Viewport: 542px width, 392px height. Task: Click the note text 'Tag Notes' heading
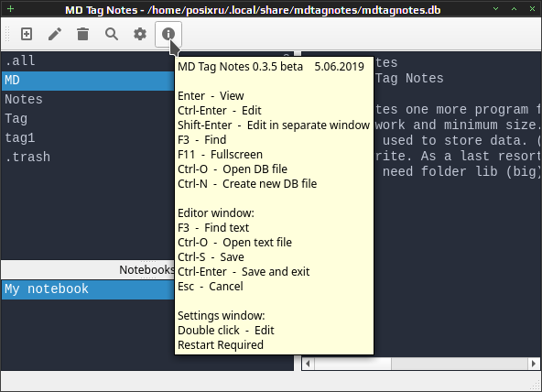pyautogui.click(x=409, y=79)
